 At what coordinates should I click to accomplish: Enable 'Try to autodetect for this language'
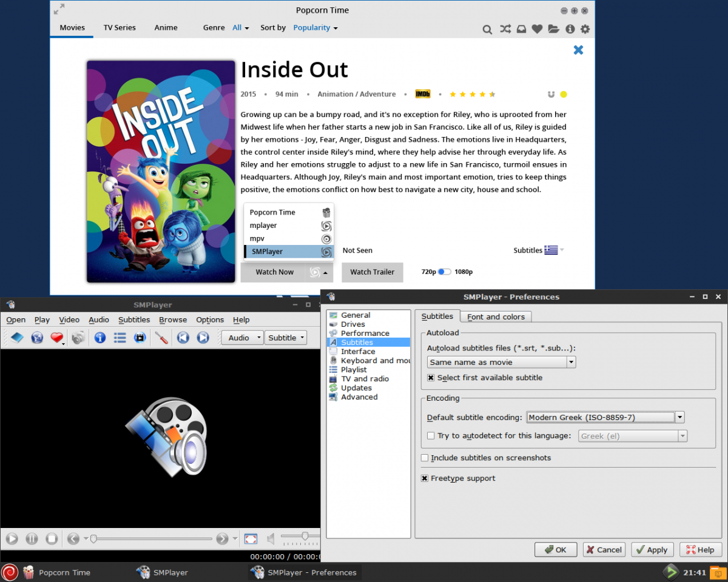(x=431, y=436)
